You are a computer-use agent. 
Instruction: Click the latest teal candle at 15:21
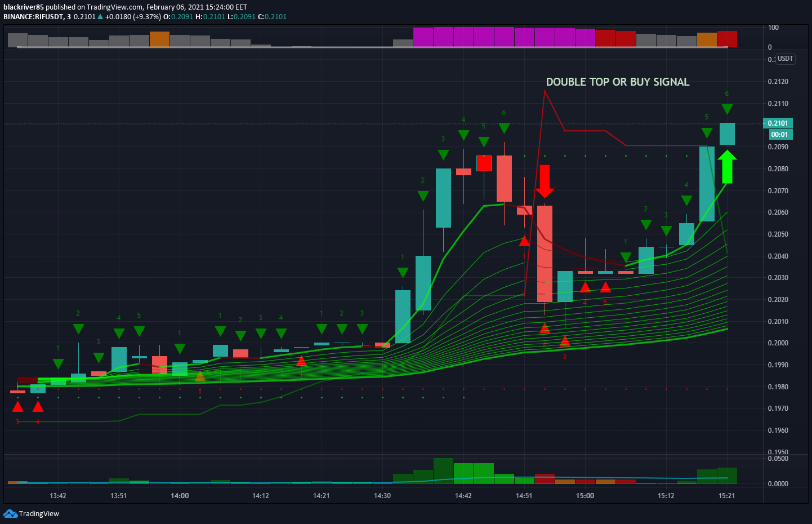pyautogui.click(x=727, y=134)
